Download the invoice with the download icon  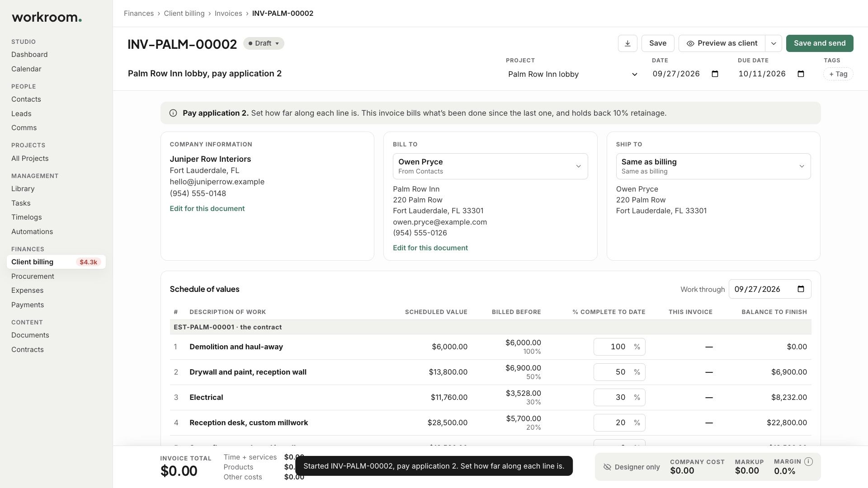(627, 43)
